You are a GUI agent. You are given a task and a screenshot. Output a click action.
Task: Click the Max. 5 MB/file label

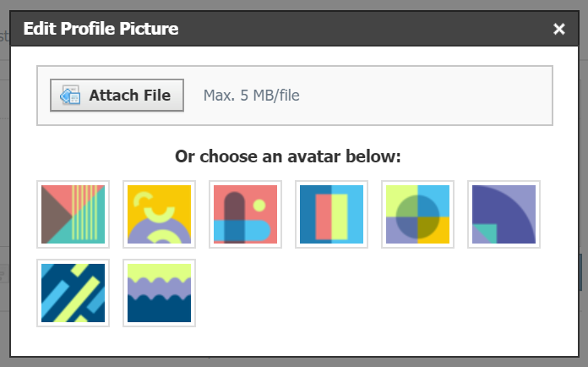coord(252,96)
